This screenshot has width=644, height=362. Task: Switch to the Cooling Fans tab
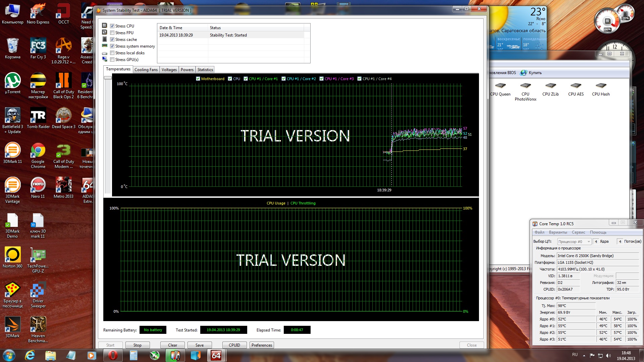(146, 70)
